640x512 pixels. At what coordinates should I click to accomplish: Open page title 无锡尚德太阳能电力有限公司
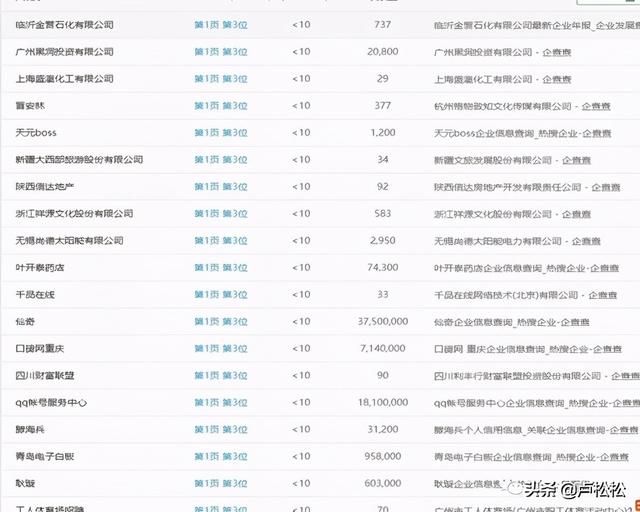(x=498, y=241)
